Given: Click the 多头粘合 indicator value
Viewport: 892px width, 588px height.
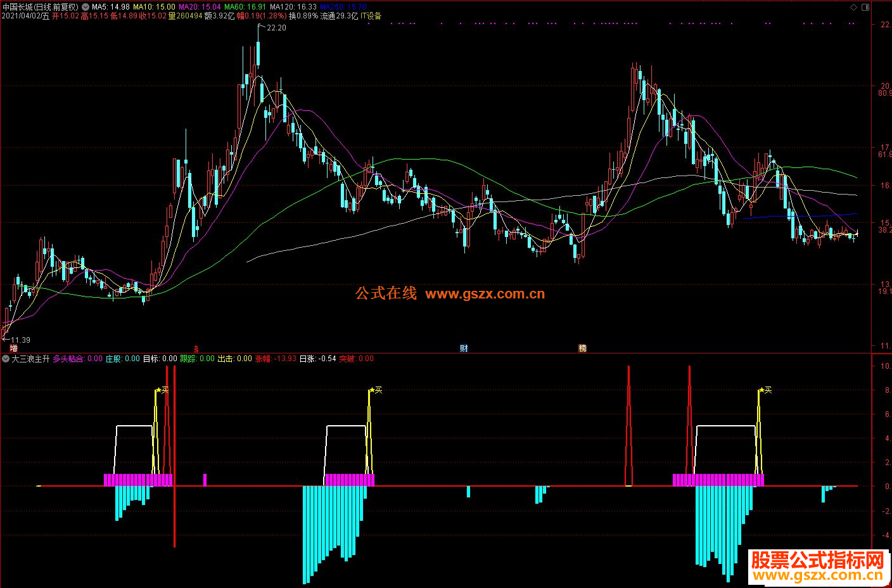Looking at the screenshot, I should click(77, 359).
